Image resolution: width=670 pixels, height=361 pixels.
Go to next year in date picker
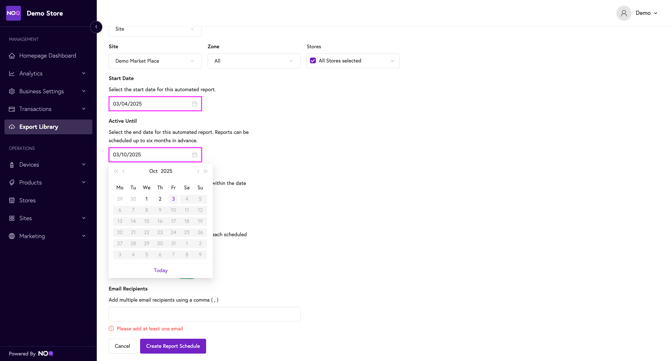(x=206, y=171)
